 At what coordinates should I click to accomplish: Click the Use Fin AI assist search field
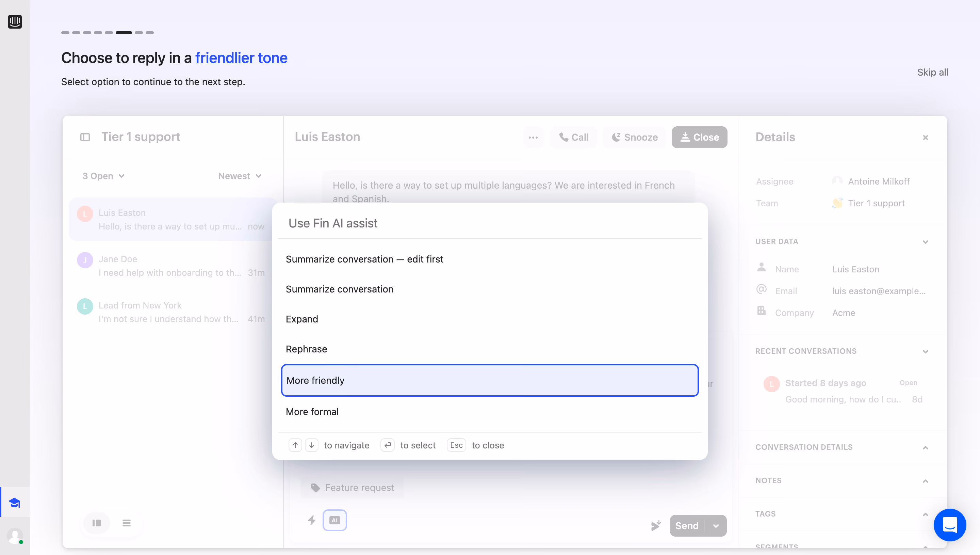(x=490, y=223)
